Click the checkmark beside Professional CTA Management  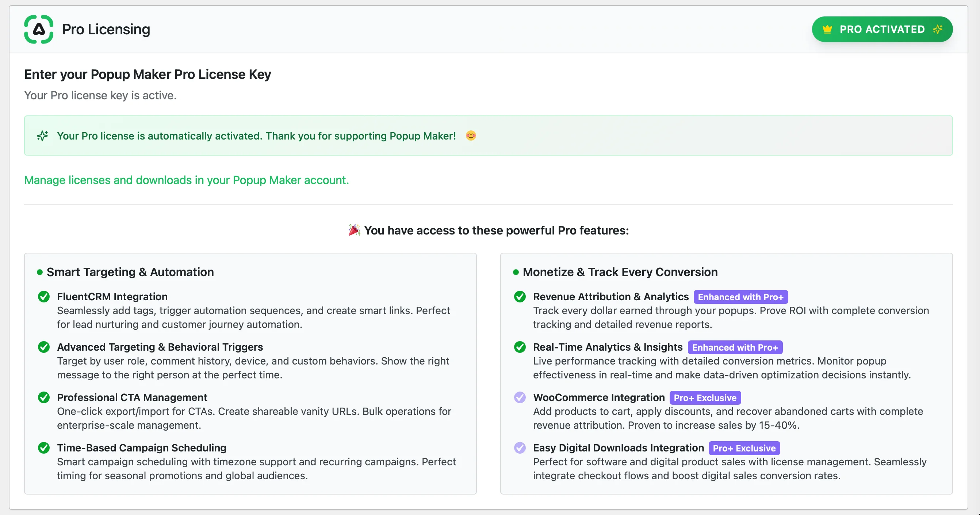pyautogui.click(x=44, y=397)
